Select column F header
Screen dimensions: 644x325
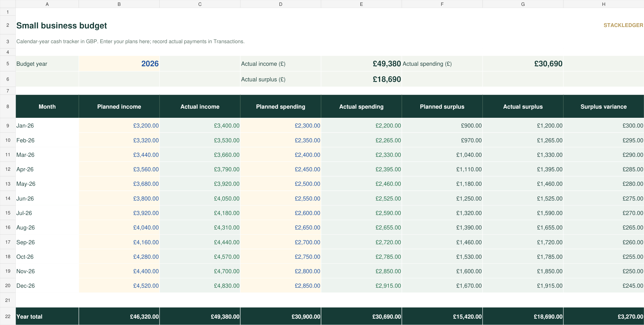click(x=442, y=4)
